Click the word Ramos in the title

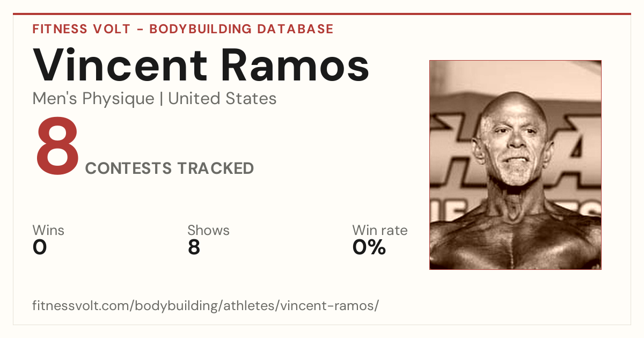click(x=295, y=64)
